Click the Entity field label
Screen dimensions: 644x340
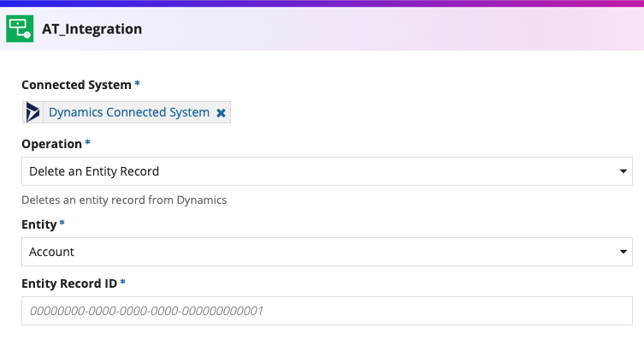pos(39,224)
